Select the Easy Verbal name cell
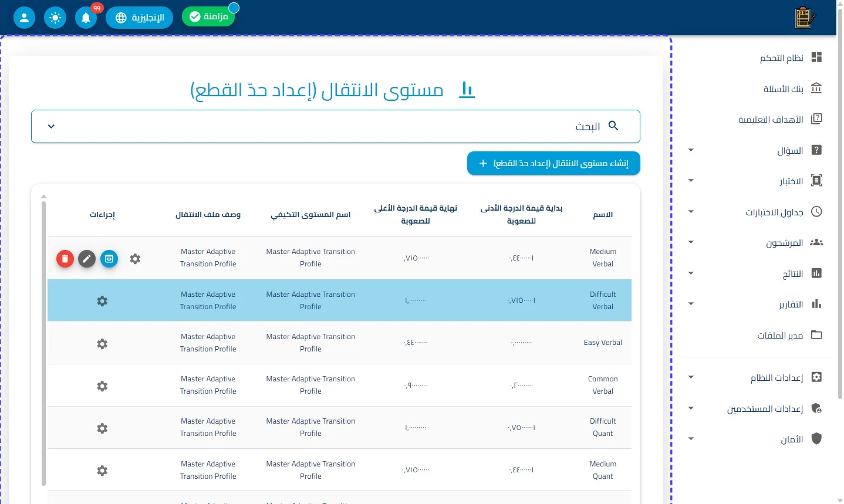The height and width of the screenshot is (504, 844). [x=603, y=343]
